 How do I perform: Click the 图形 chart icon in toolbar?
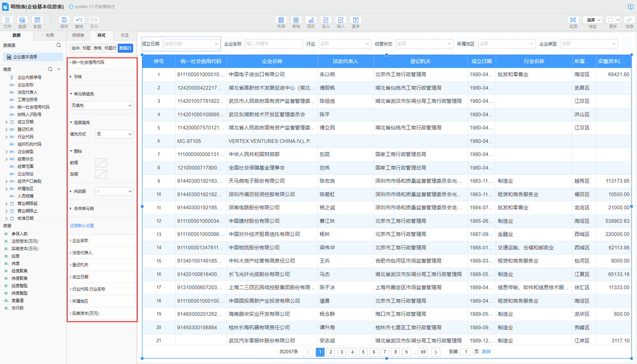[x=311, y=20]
